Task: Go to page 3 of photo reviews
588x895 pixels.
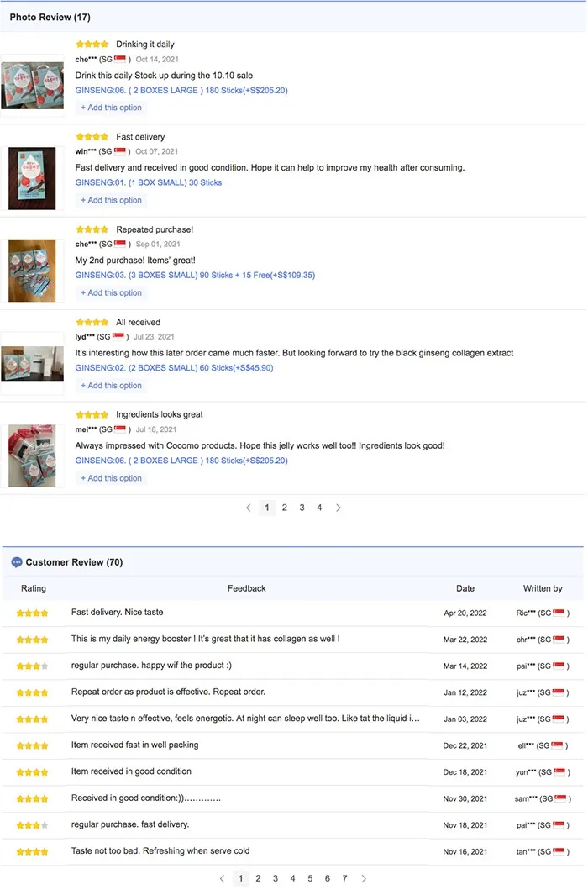Action: click(x=302, y=508)
